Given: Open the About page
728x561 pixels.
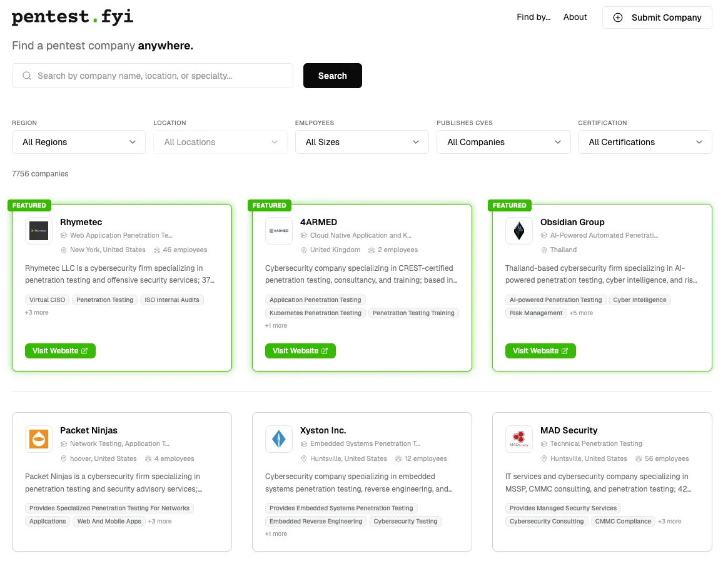Looking at the screenshot, I should (x=575, y=17).
